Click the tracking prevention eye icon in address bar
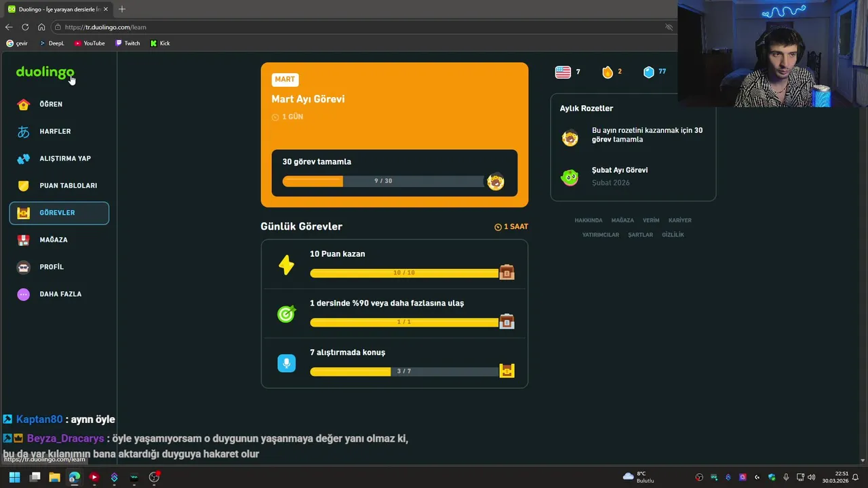 click(669, 27)
